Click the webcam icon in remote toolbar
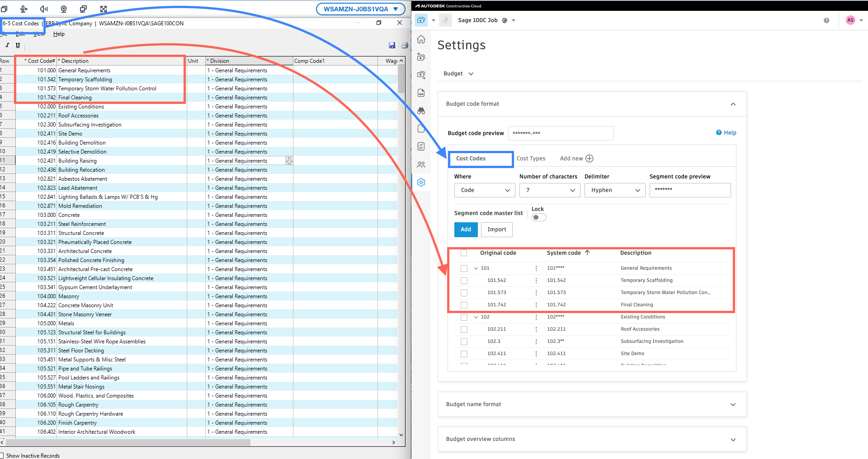868x459 pixels. coord(64,9)
